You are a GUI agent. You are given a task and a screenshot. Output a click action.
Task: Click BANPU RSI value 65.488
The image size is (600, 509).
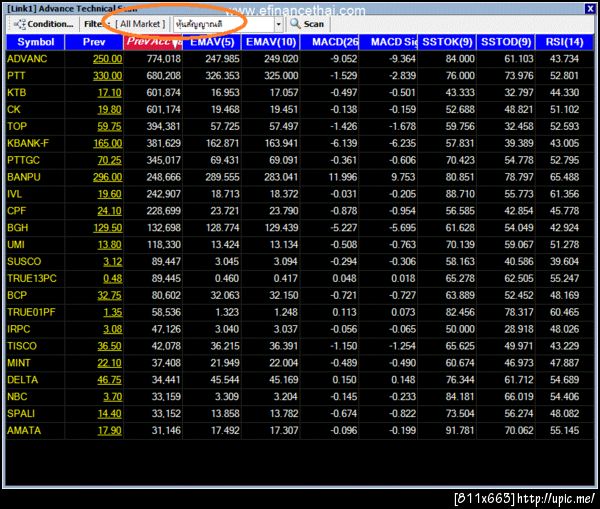[x=564, y=177]
